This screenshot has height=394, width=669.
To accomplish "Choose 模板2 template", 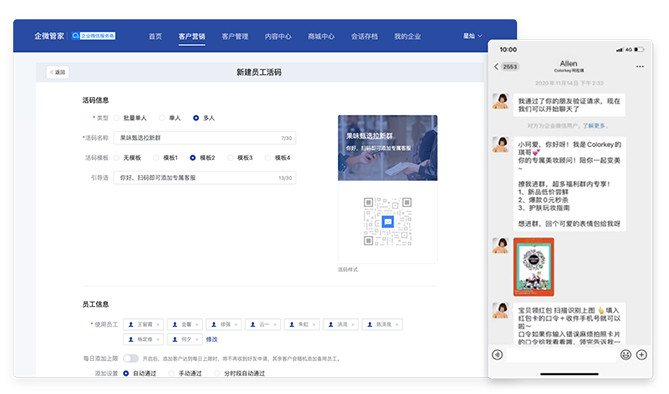I will coord(202,158).
